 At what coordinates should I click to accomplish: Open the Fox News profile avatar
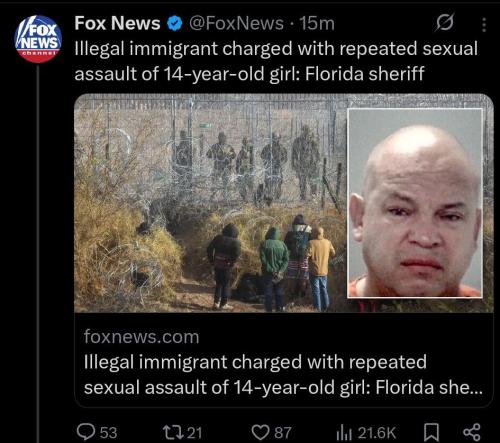click(38, 39)
